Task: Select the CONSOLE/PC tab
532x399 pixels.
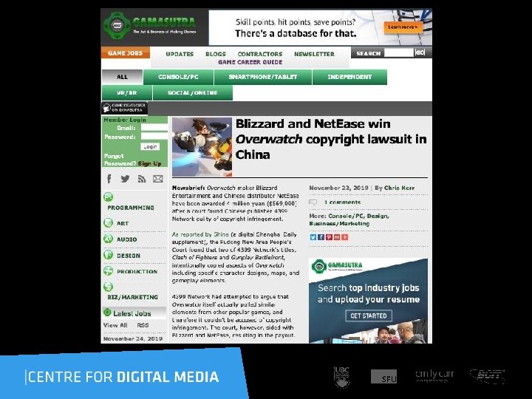Action: pyautogui.click(x=179, y=77)
